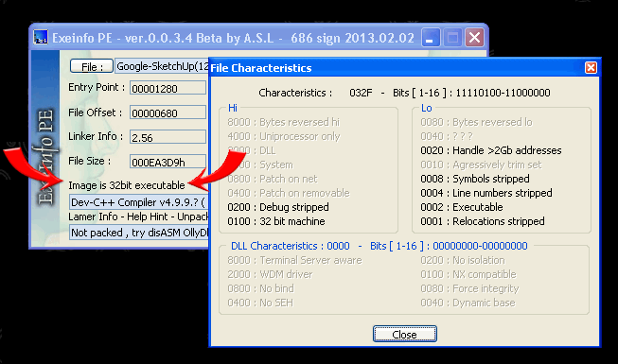The image size is (618, 364).
Task: Click the bits value 11110100-11000000
Action: click(x=503, y=93)
